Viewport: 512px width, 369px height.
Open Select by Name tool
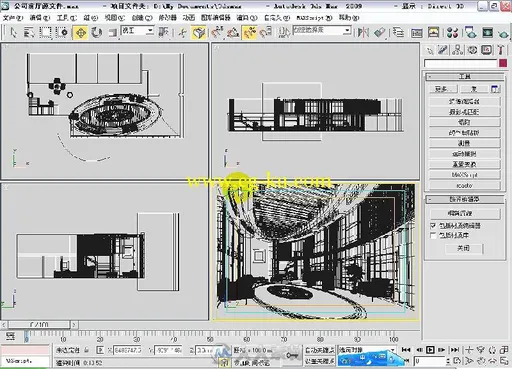coord(29,32)
